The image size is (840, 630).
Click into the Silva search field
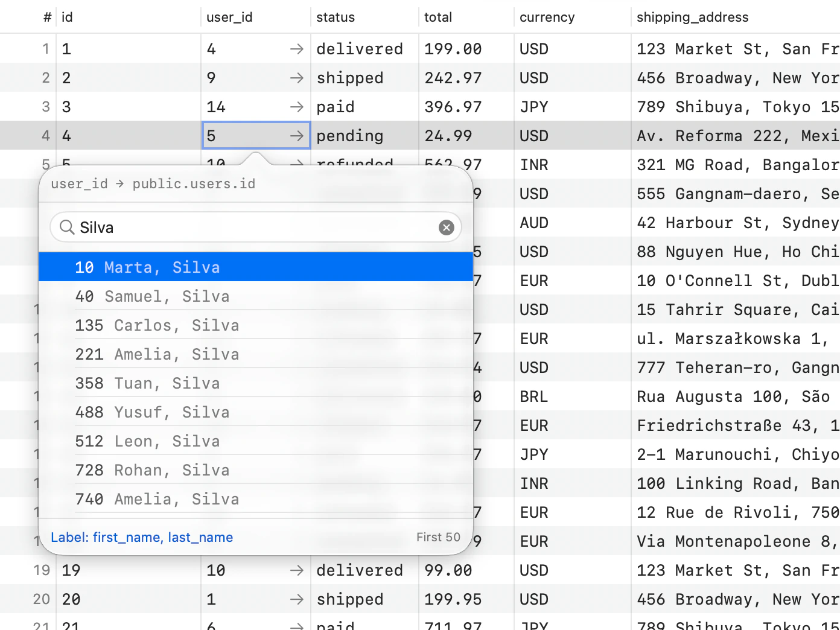[x=256, y=227]
